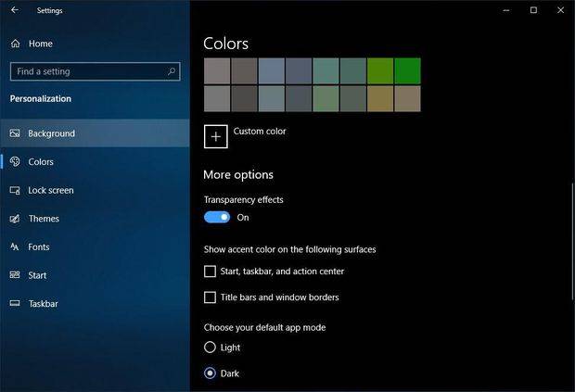This screenshot has height=392, width=575.
Task: Go to the Colors page
Action: 95,161
